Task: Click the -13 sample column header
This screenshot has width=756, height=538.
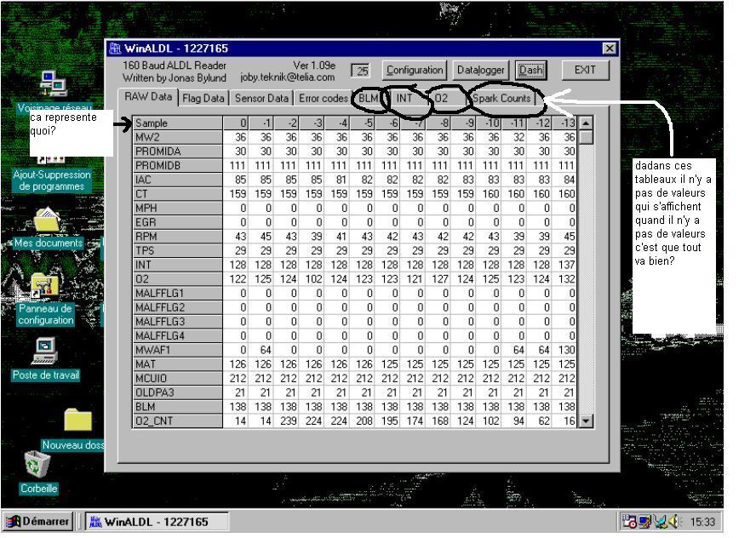Action: [566, 123]
